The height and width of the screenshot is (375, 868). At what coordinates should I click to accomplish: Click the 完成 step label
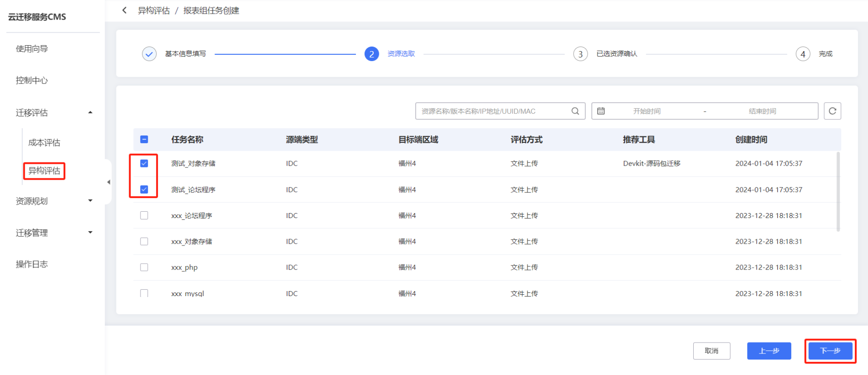point(825,54)
